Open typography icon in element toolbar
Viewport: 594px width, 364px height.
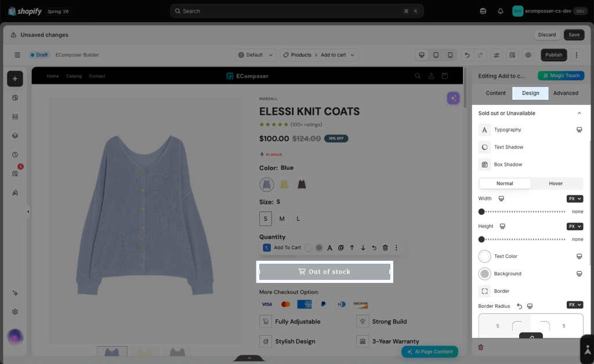point(329,247)
